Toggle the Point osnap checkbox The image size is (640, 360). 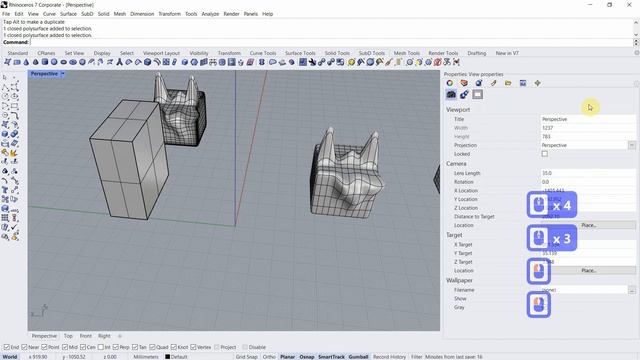[44, 347]
